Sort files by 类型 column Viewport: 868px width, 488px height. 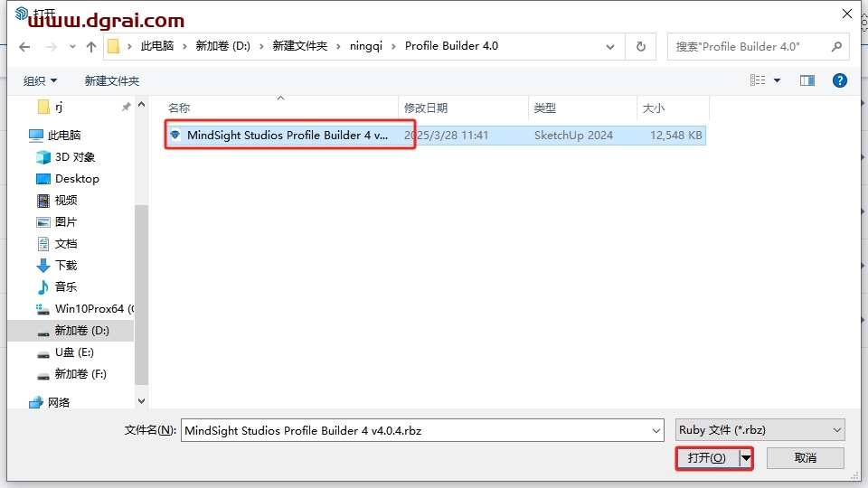point(544,108)
